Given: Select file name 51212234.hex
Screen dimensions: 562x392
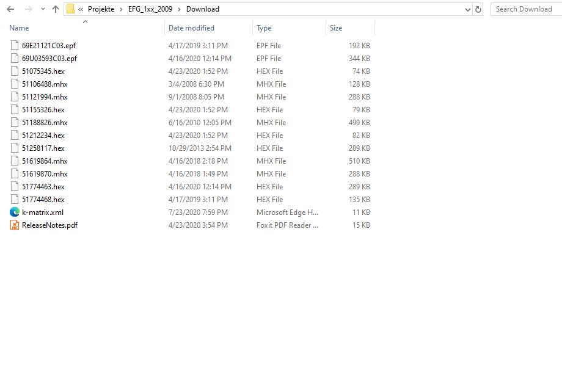Looking at the screenshot, I should coord(43,136).
